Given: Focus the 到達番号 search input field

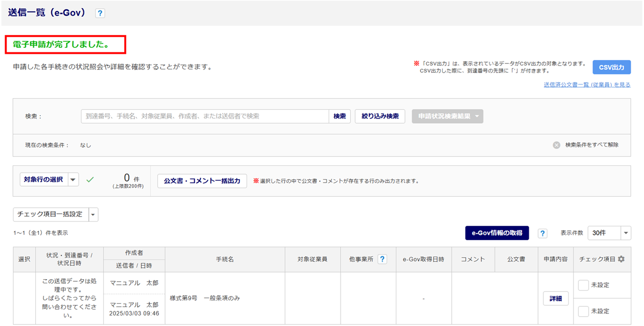Looking at the screenshot, I should (x=205, y=116).
